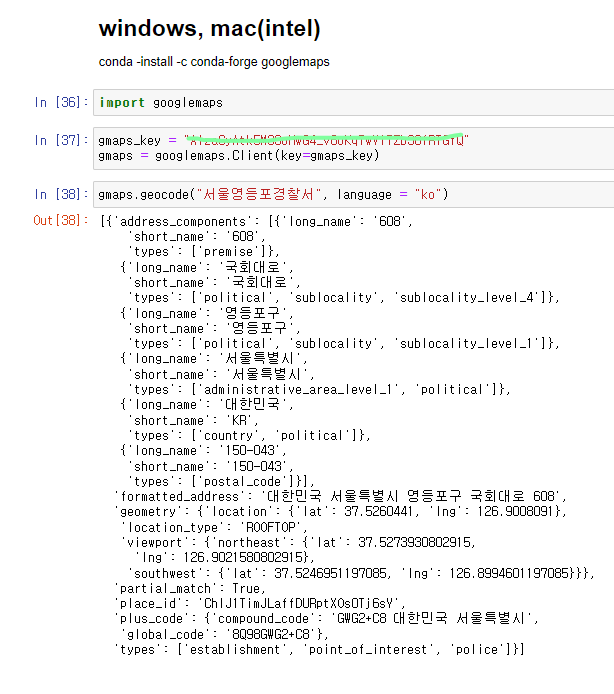Click the plus_code compound_code line
This screenshot has height=694, width=614.
[x=326, y=619]
